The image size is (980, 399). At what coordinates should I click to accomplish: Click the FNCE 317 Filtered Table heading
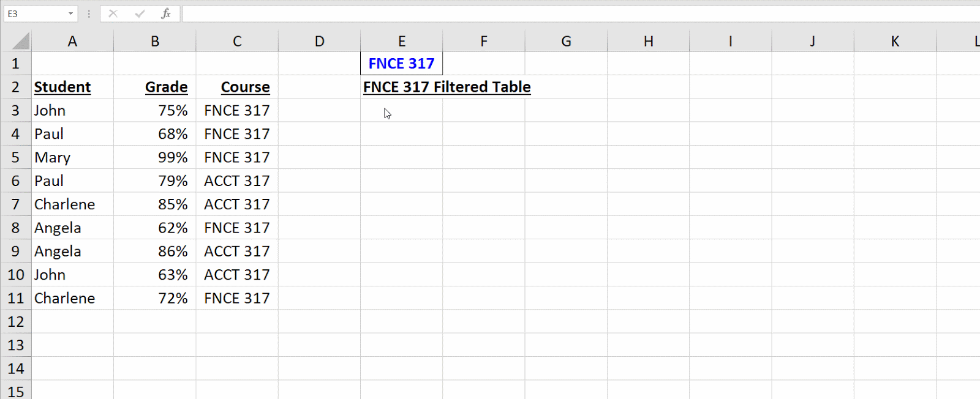[x=447, y=88]
